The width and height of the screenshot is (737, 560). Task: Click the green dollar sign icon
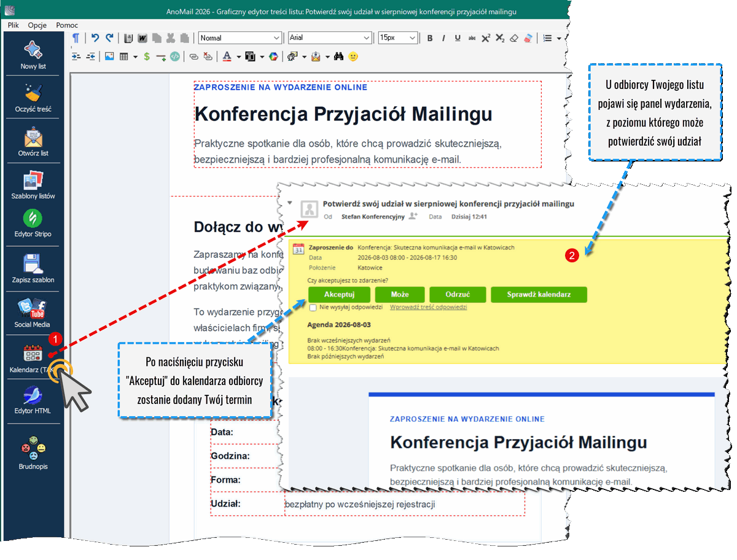tap(146, 56)
